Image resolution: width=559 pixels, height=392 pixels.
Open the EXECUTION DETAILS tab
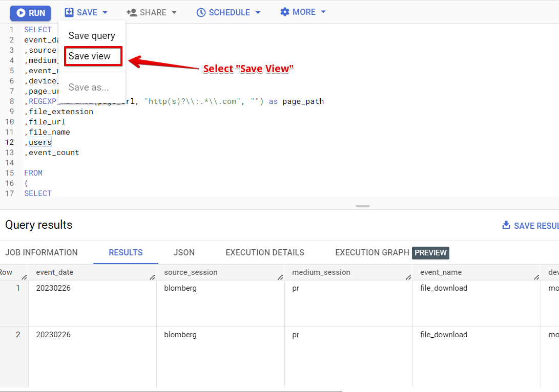(x=265, y=252)
